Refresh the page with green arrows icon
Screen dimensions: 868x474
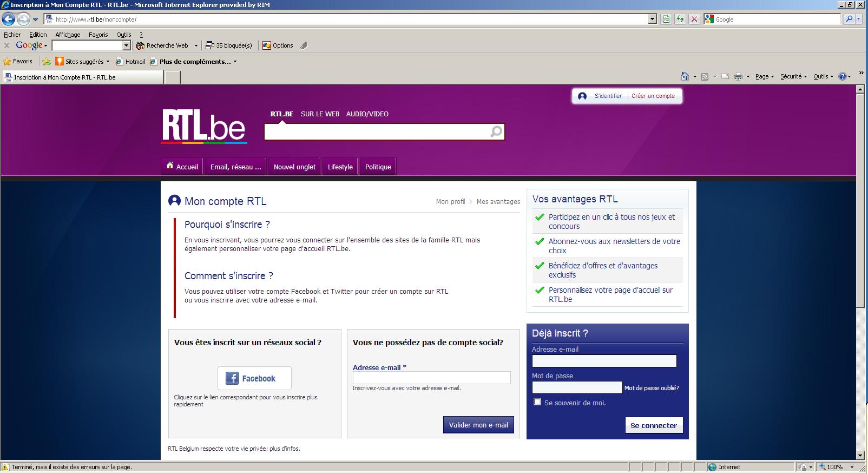coord(680,19)
